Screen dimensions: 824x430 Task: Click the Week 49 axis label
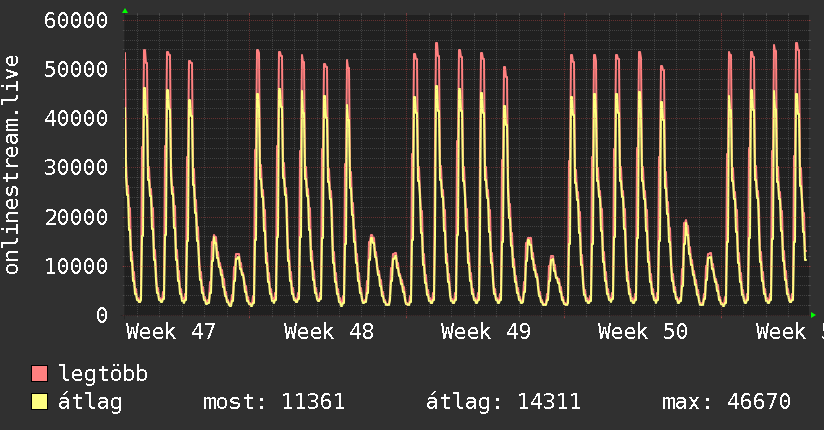tap(486, 332)
